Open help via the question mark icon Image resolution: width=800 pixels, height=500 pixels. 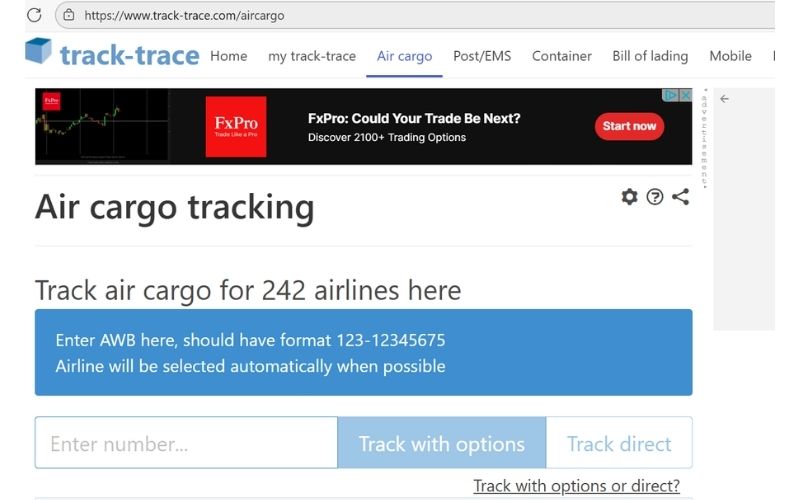coord(655,196)
